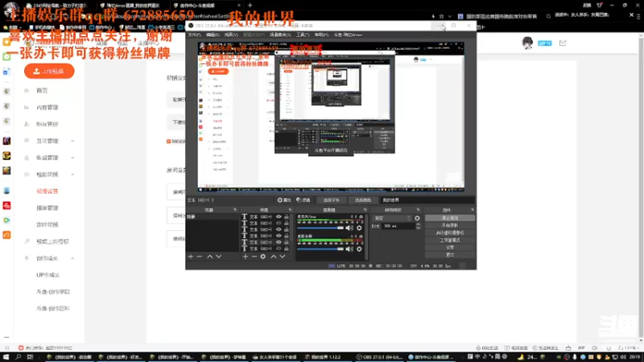Collapse the 创作成长 sidebar section
The width and height of the screenshot is (644, 362).
point(72,258)
